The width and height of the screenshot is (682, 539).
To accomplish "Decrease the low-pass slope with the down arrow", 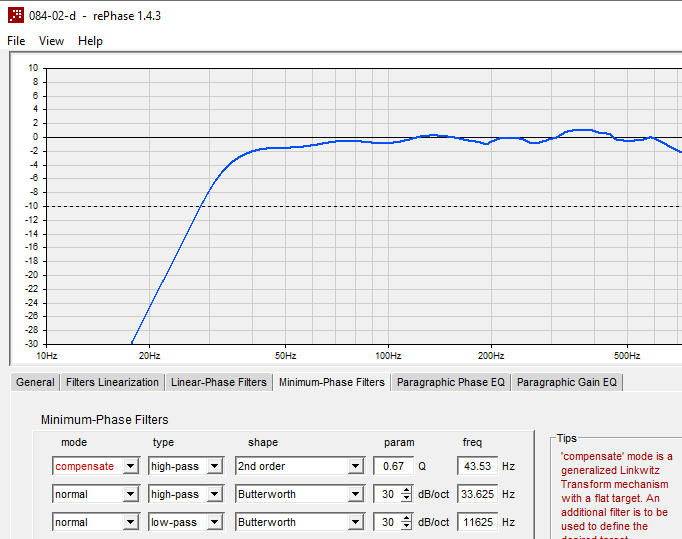I will tap(406, 526).
